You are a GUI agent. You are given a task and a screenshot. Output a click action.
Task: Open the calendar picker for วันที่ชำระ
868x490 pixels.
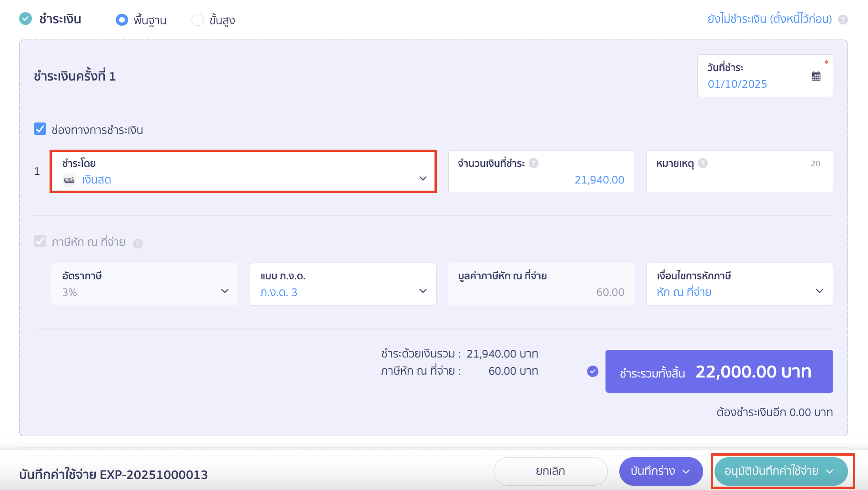click(x=816, y=75)
